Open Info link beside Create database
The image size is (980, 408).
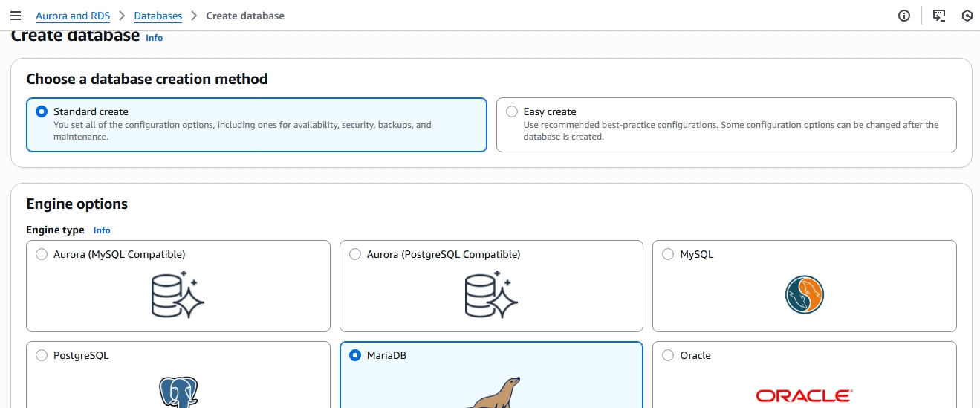[154, 37]
